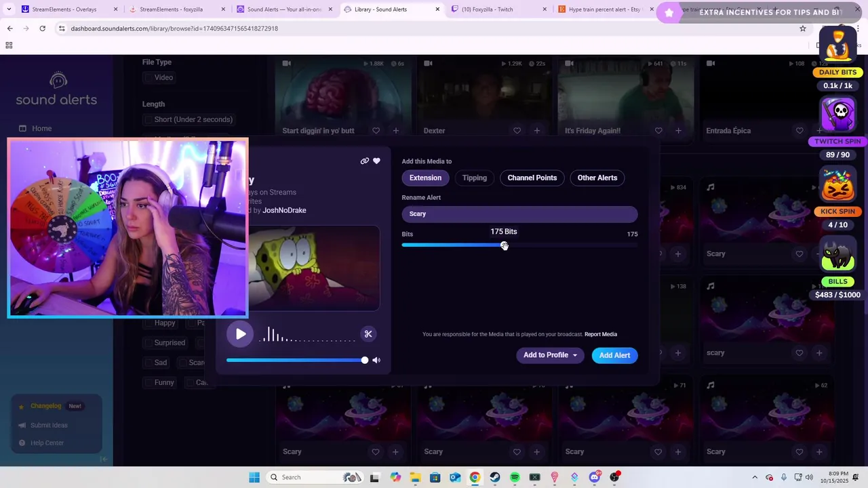Viewport: 868px width, 488px height.
Task: Add Start diggin' in yo' butt with plus icon
Action: [x=395, y=130]
